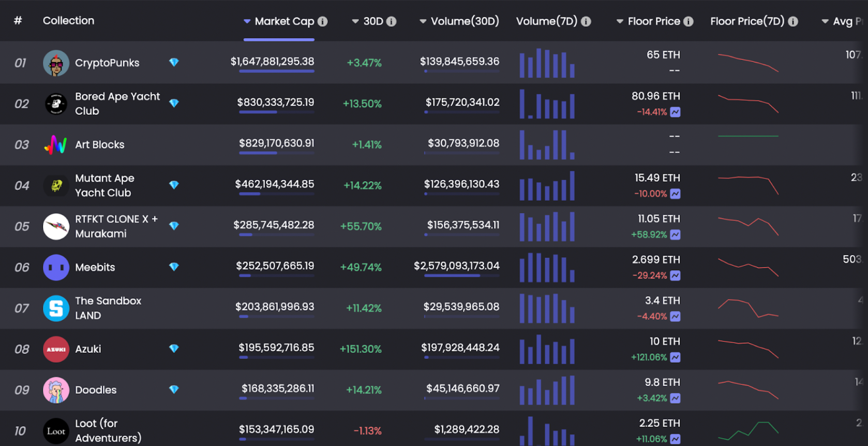Click the diamond badge next to Bored Ape Yacht Club
Image resolution: width=868 pixels, height=446 pixels.
[x=174, y=103]
